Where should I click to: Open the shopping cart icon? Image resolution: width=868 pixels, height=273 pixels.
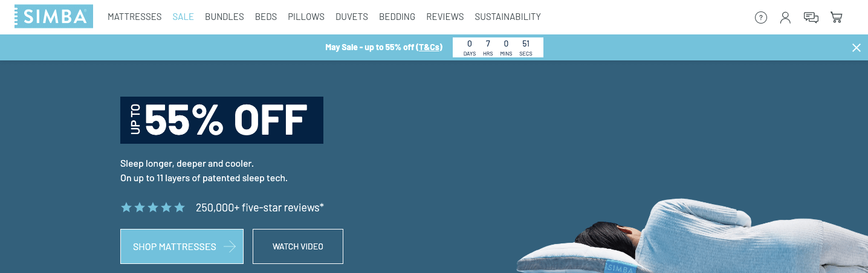(x=837, y=18)
